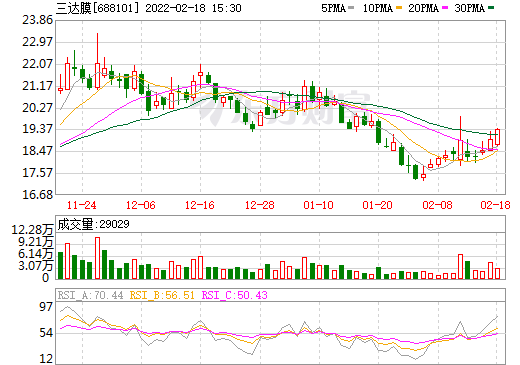Image resolution: width=520 pixels, height=365 pixels.
Task: Click the 三达膜[688101] stock title
Action: click(x=97, y=8)
